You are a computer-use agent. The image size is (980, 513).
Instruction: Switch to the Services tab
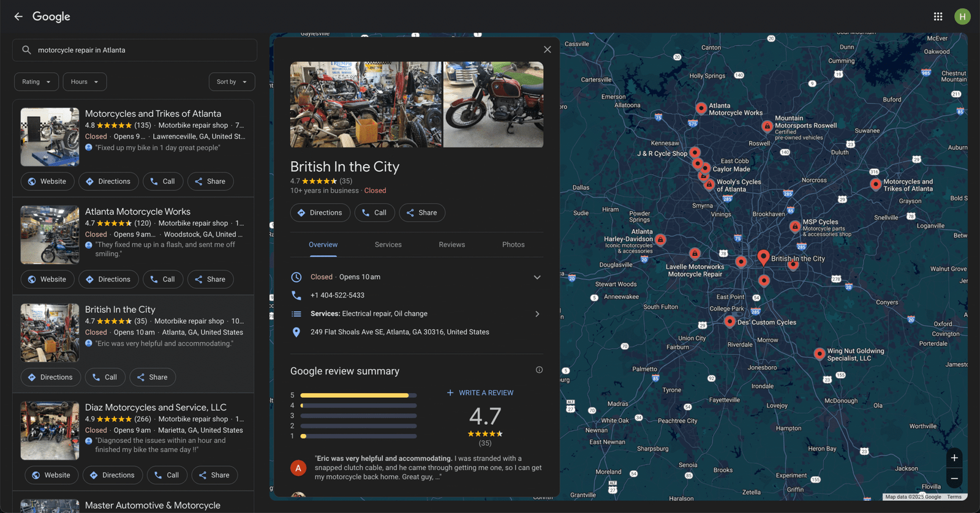coord(388,245)
